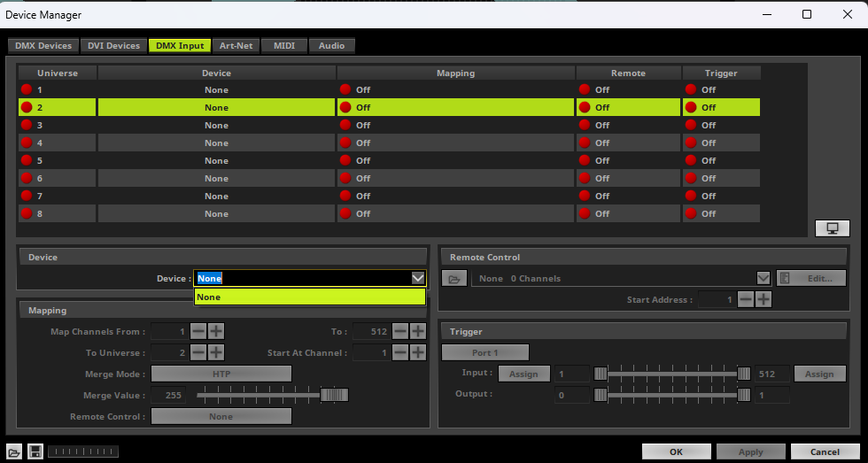Click the save disk icon at bottom left

(x=35, y=451)
